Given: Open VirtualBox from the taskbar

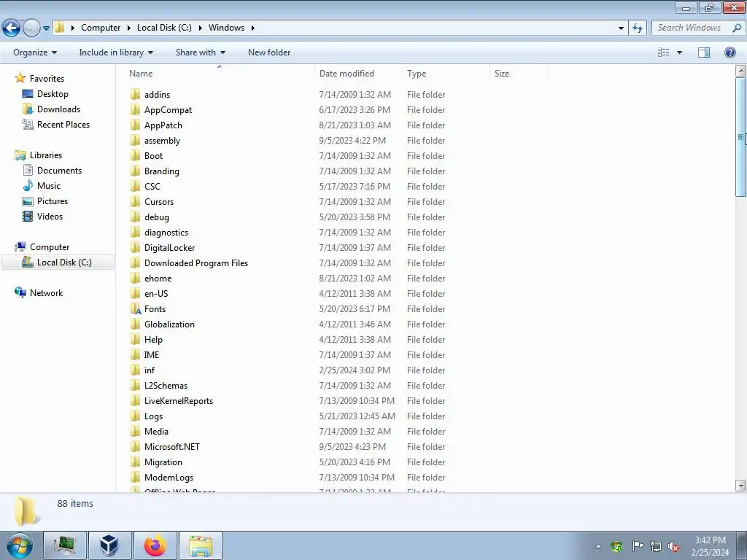Looking at the screenshot, I should pos(110,545).
